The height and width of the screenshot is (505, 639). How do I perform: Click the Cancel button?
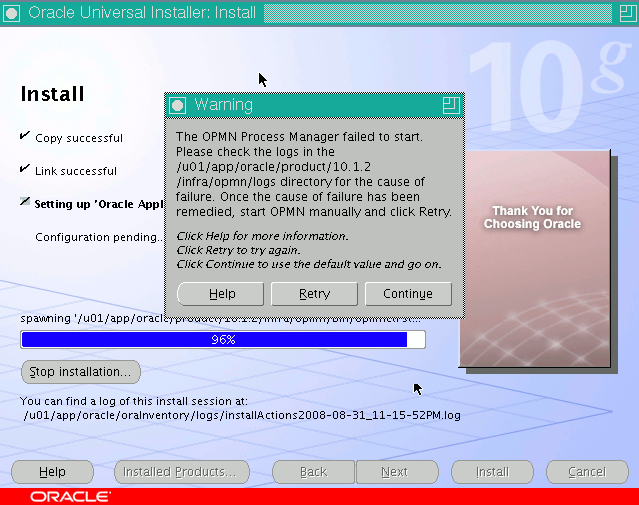[x=587, y=472]
